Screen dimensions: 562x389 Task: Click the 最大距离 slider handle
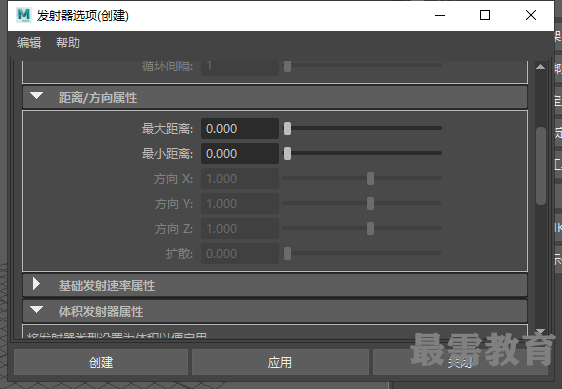pos(287,128)
